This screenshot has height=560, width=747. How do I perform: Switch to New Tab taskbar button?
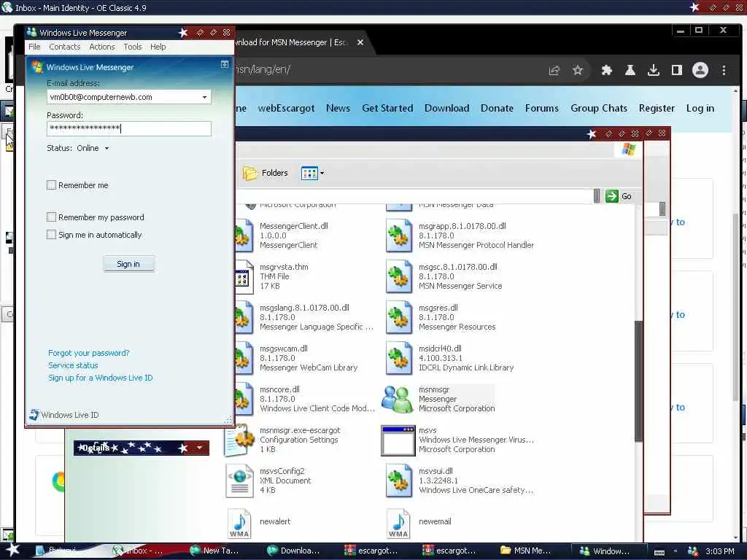(214, 551)
